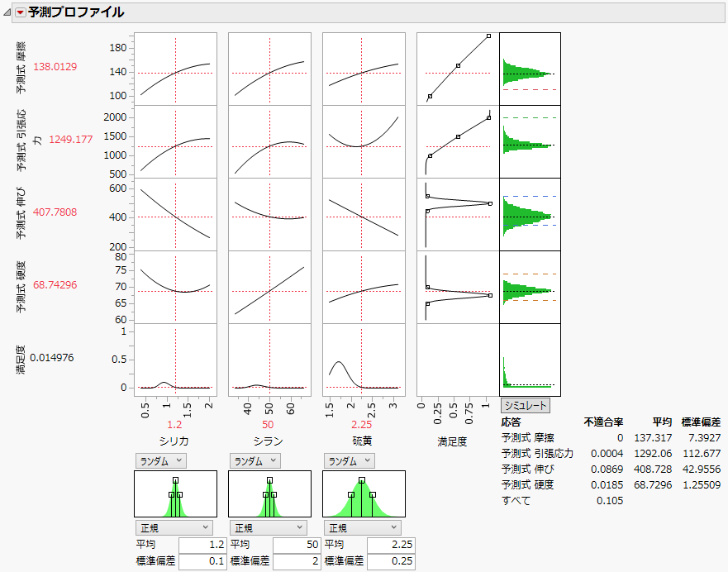The image size is (728, 572).
Task: Open the 正規 distribution dropdown for 硫黄
Action: pos(364,527)
